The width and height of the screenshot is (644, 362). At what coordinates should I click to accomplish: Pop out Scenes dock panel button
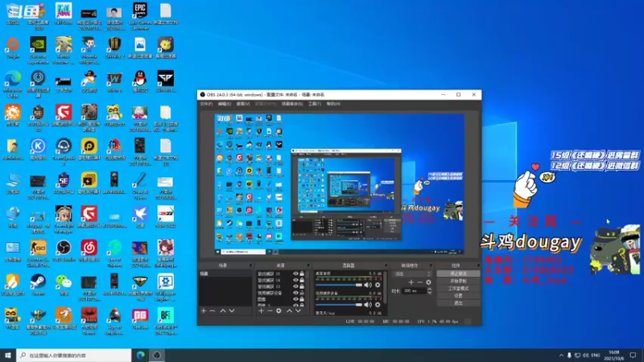pyautogui.click(x=250, y=265)
